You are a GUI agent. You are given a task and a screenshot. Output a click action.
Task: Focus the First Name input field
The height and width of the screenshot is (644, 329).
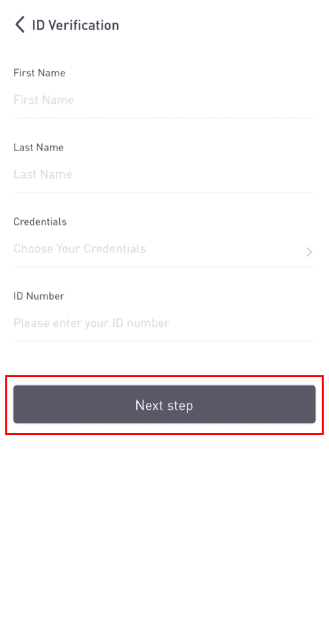click(x=164, y=100)
